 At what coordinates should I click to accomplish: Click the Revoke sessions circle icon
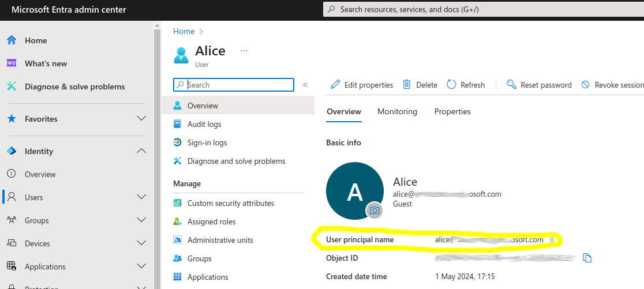(x=586, y=85)
